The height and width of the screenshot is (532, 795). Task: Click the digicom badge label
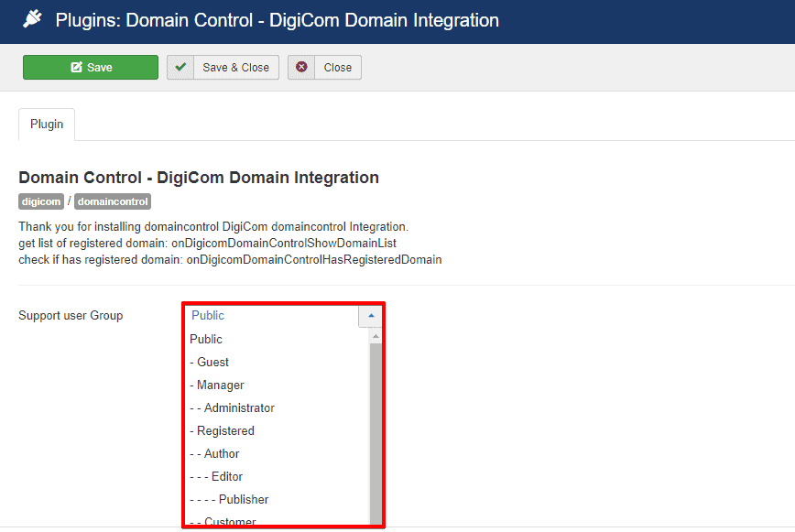tap(40, 201)
